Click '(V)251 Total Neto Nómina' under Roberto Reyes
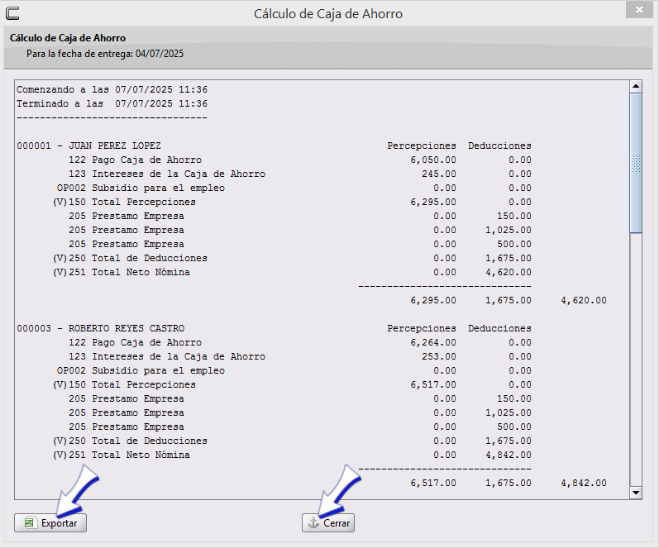Image resolution: width=659 pixels, height=548 pixels. (x=121, y=455)
